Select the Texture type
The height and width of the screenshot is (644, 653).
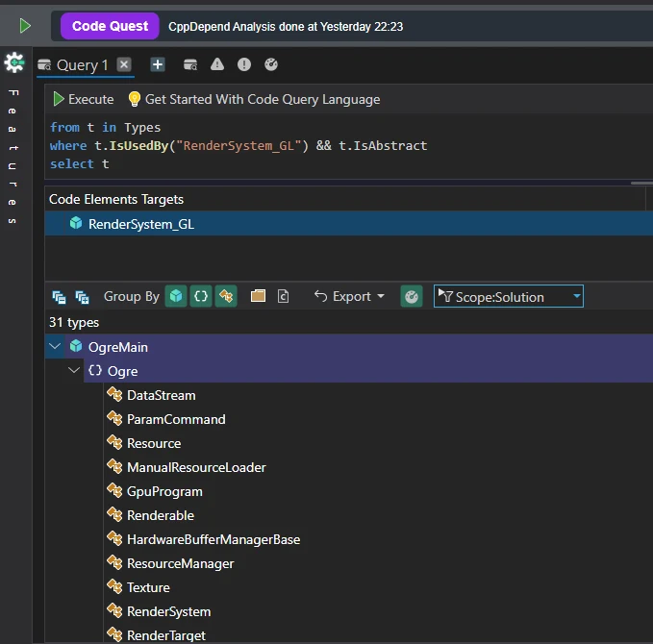tap(148, 587)
